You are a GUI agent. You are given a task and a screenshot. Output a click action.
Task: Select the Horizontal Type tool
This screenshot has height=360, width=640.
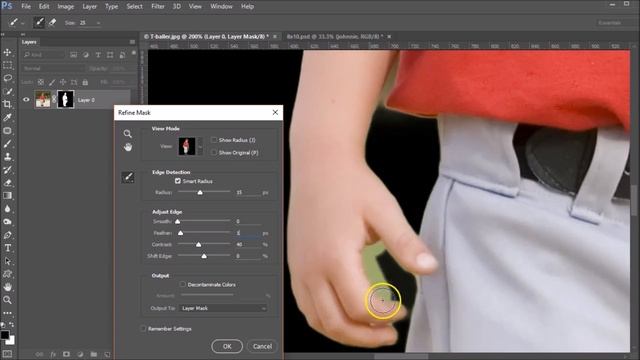7,248
